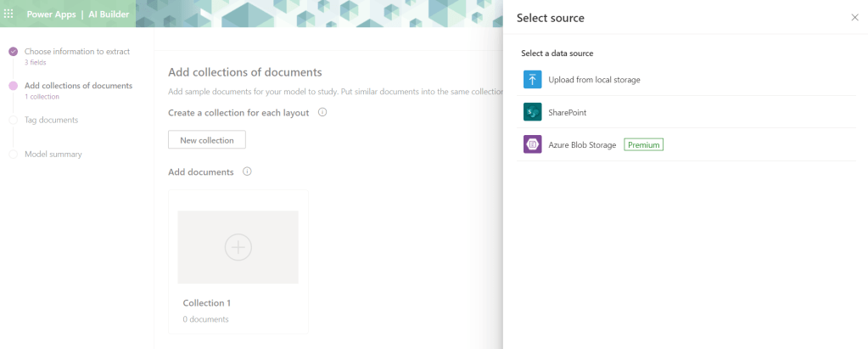Screen dimensions: 868x349
Task: Open the Tag documents step
Action: click(x=51, y=120)
